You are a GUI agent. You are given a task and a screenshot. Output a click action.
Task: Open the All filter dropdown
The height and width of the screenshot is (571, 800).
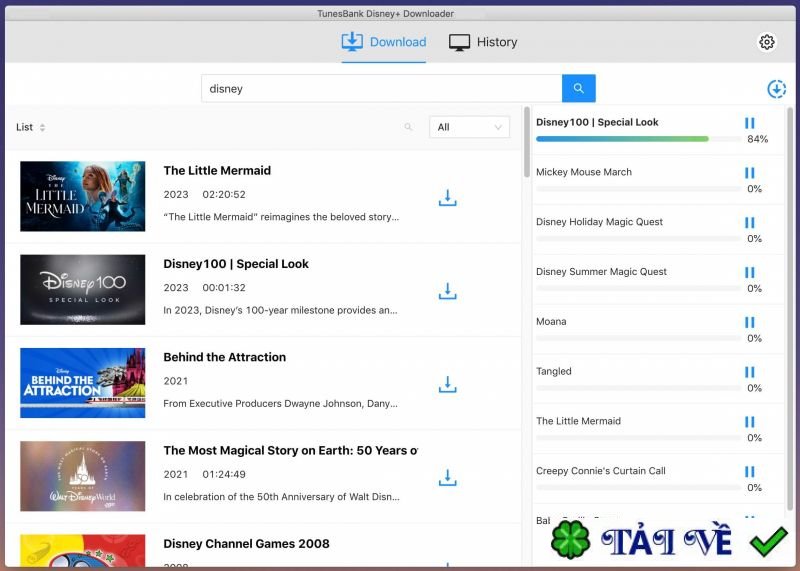tap(469, 127)
